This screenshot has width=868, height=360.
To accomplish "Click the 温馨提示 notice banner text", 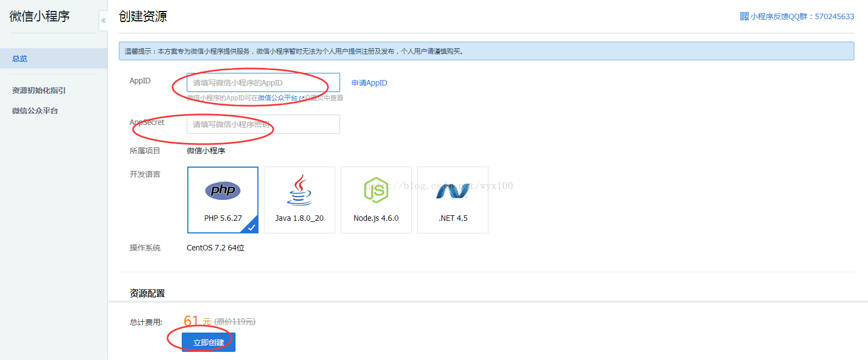I will (295, 52).
